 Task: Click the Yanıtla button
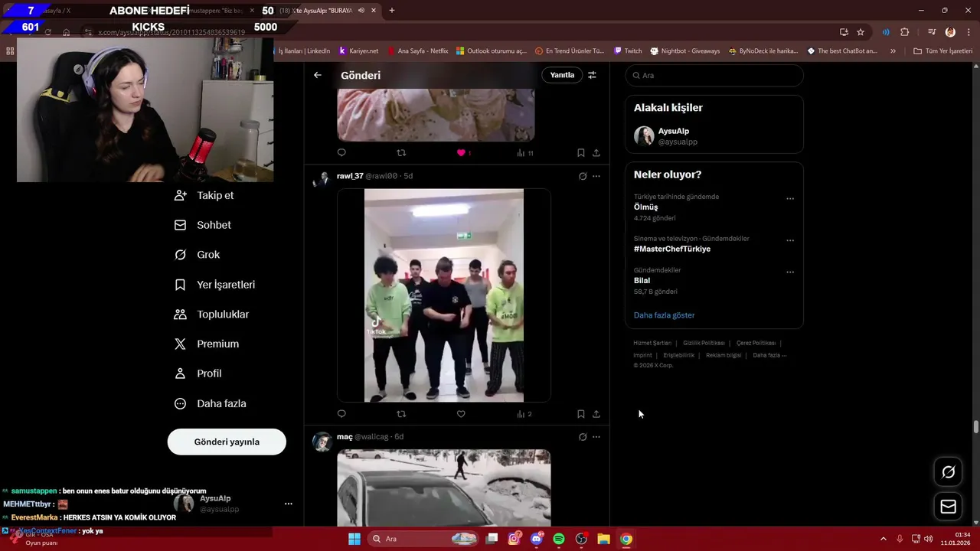tap(562, 75)
